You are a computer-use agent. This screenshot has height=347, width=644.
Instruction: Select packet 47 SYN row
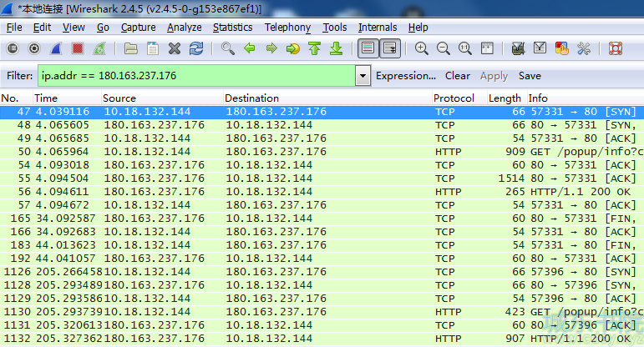tap(322, 112)
